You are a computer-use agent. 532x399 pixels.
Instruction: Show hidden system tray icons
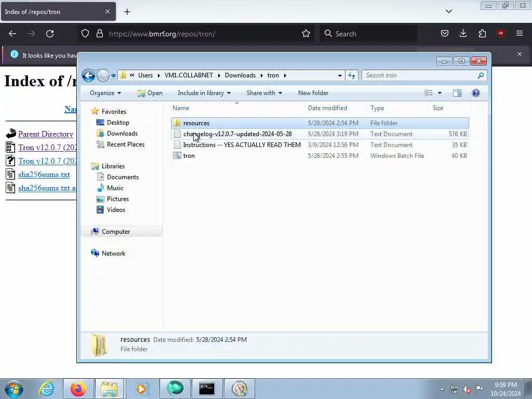tap(442, 390)
